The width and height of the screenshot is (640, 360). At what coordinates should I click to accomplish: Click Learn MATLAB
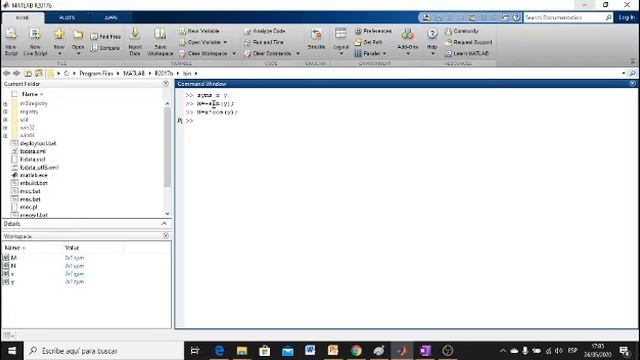click(x=467, y=53)
